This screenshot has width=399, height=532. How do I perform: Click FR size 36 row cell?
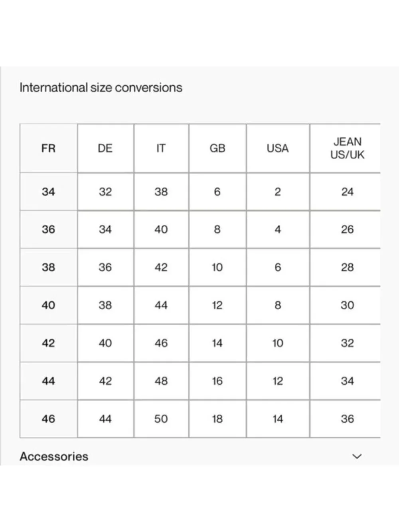[48, 229]
